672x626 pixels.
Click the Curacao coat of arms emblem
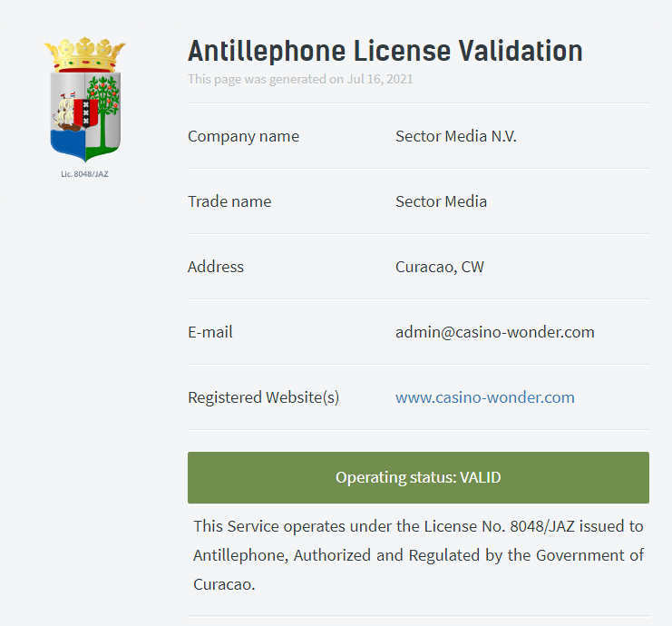pyautogui.click(x=85, y=100)
